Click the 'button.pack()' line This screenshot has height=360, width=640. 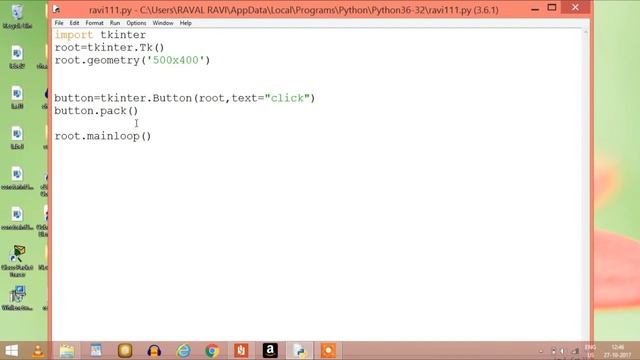[x=96, y=111]
